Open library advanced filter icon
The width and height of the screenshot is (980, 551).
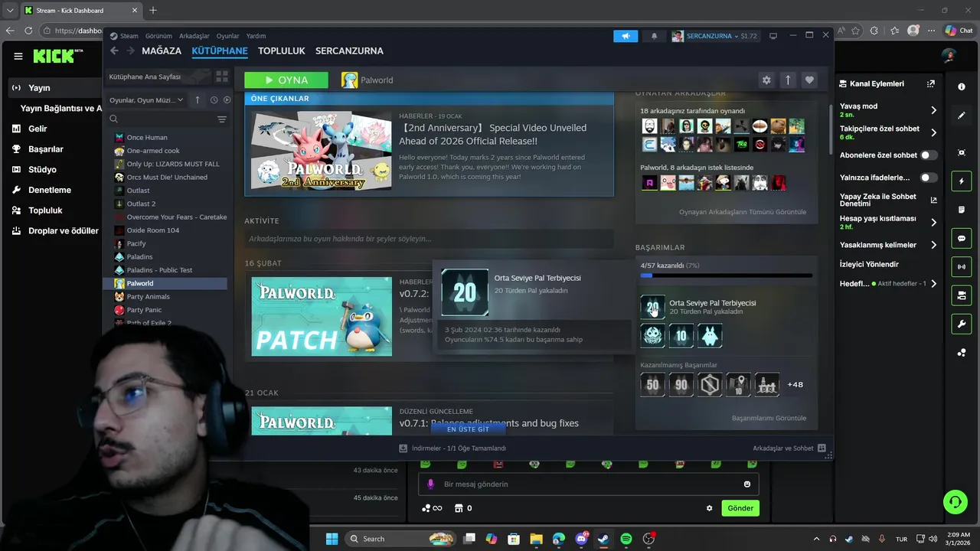pyautogui.click(x=222, y=119)
